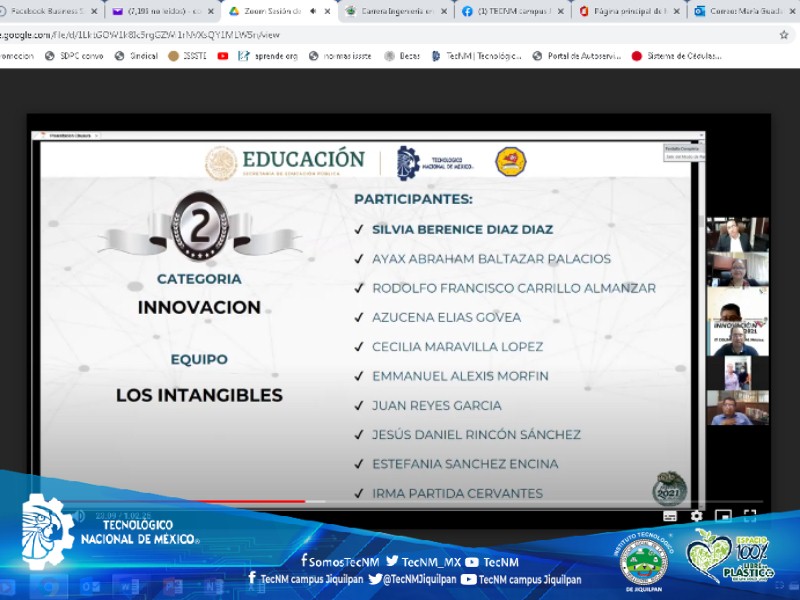This screenshot has height=600, width=800.
Task: Open the Portal de Autoservi... bookmark
Action: [x=577, y=56]
